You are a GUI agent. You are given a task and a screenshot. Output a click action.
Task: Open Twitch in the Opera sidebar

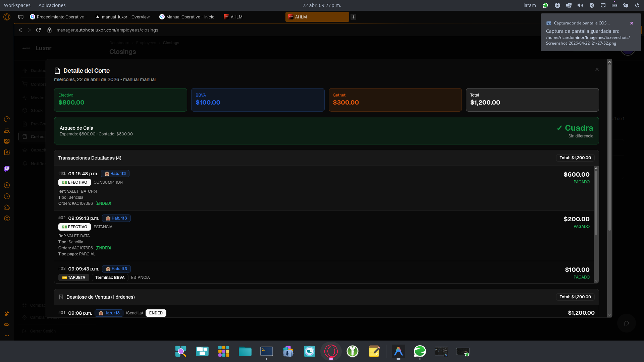[7, 169]
